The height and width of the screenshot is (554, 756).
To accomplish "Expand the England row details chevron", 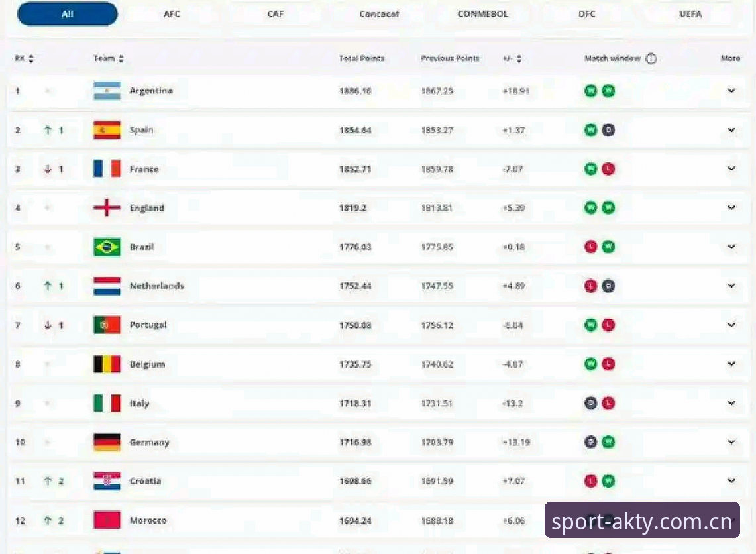I will pyautogui.click(x=731, y=207).
